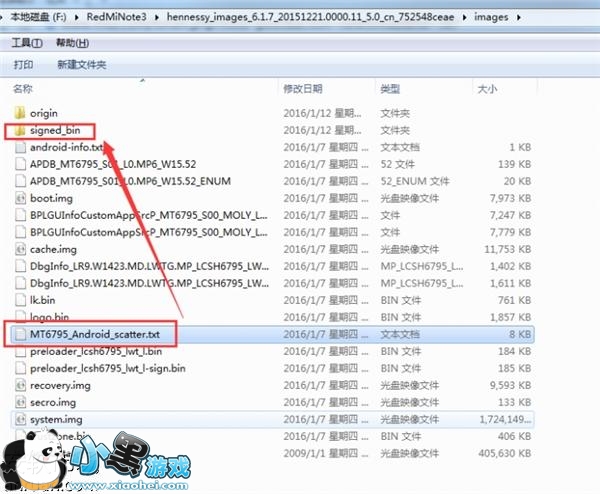The width and height of the screenshot is (600, 494).
Task: Select file name boot.img
Action: (x=51, y=198)
